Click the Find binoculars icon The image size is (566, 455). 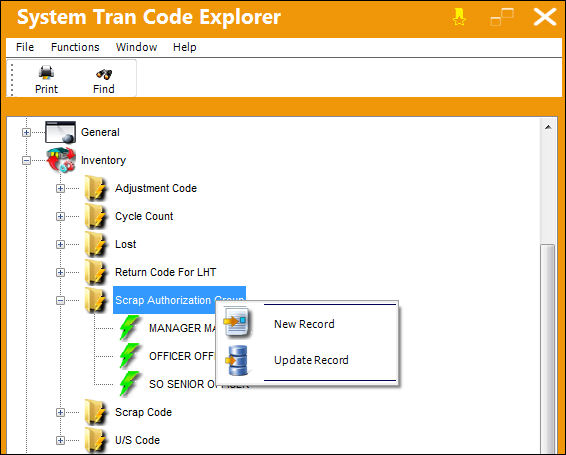coord(104,74)
